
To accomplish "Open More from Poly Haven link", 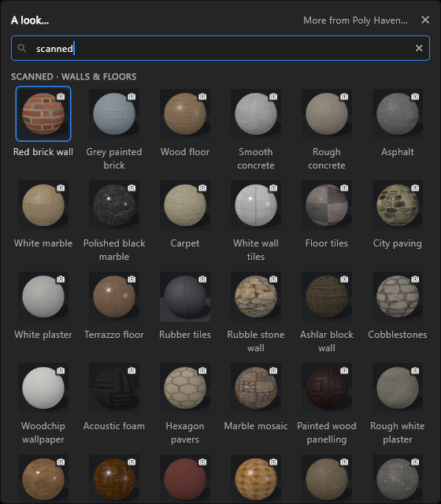I will tap(355, 20).
